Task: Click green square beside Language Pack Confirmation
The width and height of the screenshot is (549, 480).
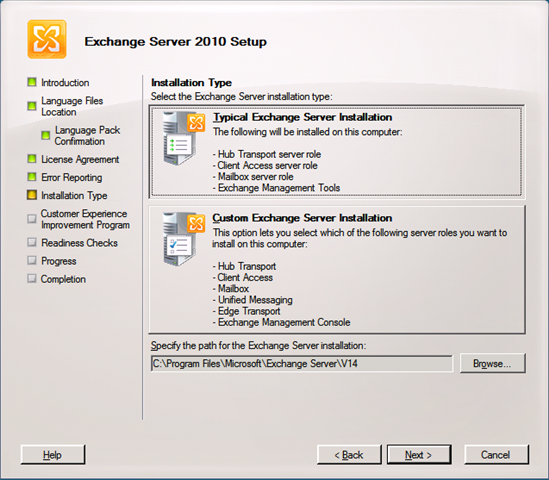Action: click(x=46, y=135)
